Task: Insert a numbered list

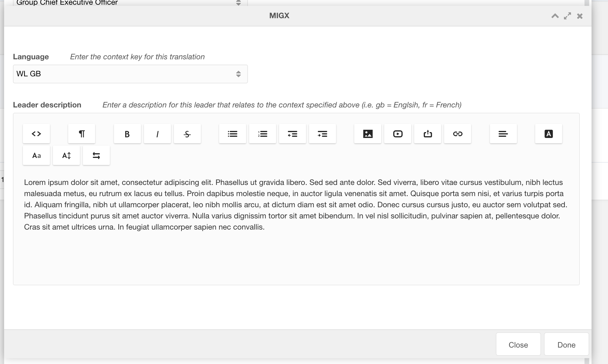Action: (263, 134)
